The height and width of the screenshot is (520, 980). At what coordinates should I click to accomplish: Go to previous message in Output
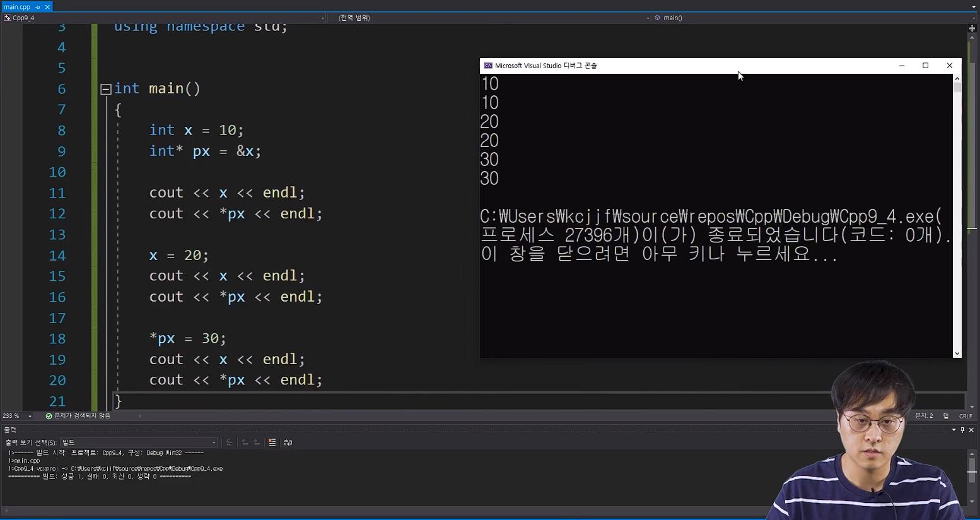click(245, 442)
